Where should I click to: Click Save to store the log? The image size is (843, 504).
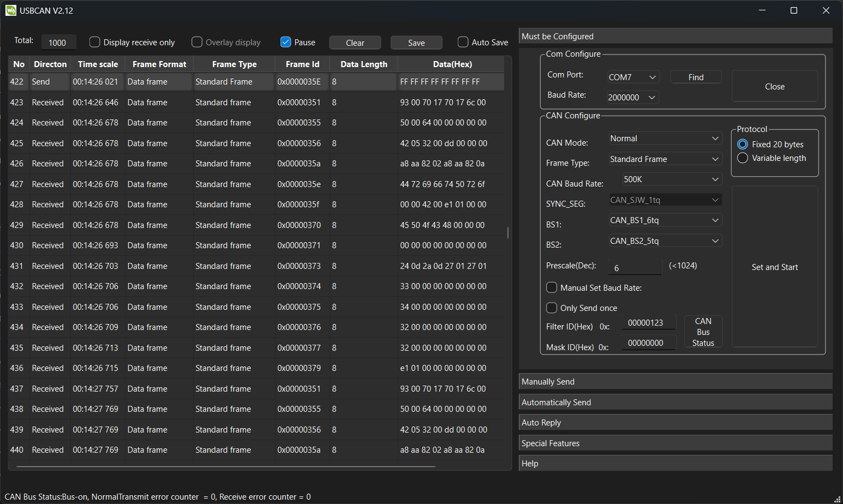(416, 43)
